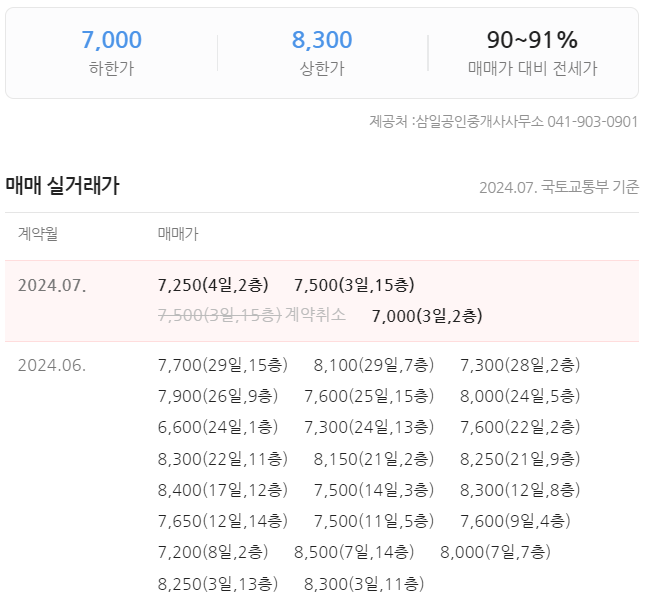Viewport: 646px width, 592px height.
Task: Select the 2024.06. contract month row
Action: click(322, 467)
